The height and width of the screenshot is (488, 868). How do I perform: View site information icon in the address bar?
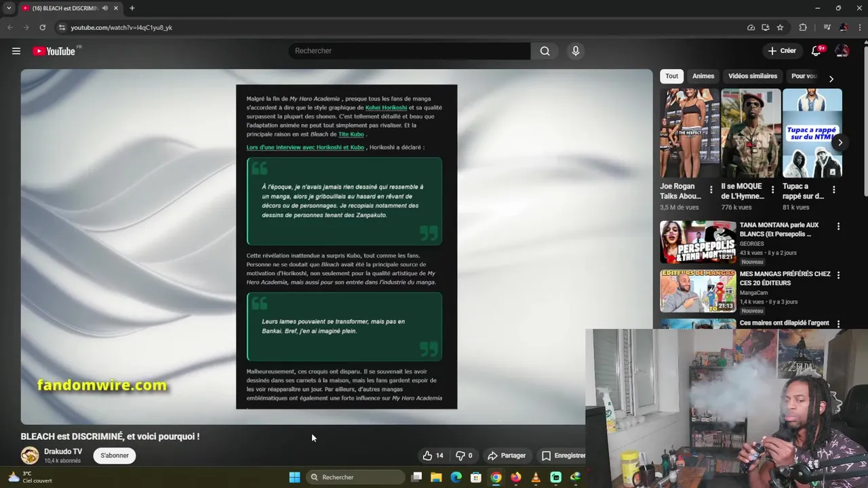[x=62, y=27]
